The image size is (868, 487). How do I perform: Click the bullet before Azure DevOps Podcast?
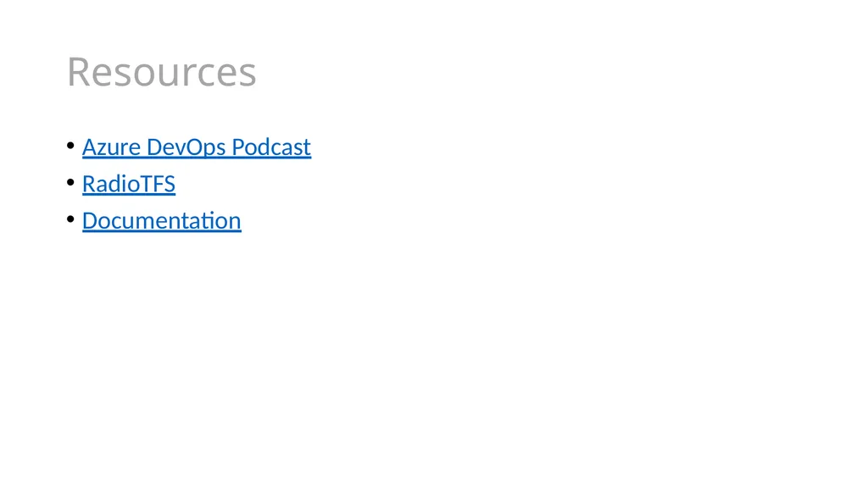point(70,146)
